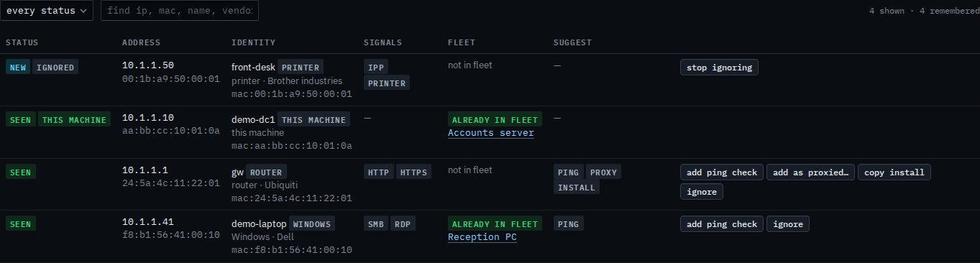Open the every status filter dropdown
Image resolution: width=980 pixels, height=263 pixels.
coord(47,11)
